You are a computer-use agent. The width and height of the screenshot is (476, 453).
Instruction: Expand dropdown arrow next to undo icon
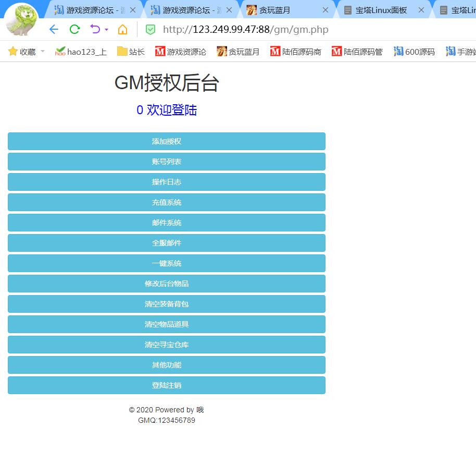(x=106, y=30)
